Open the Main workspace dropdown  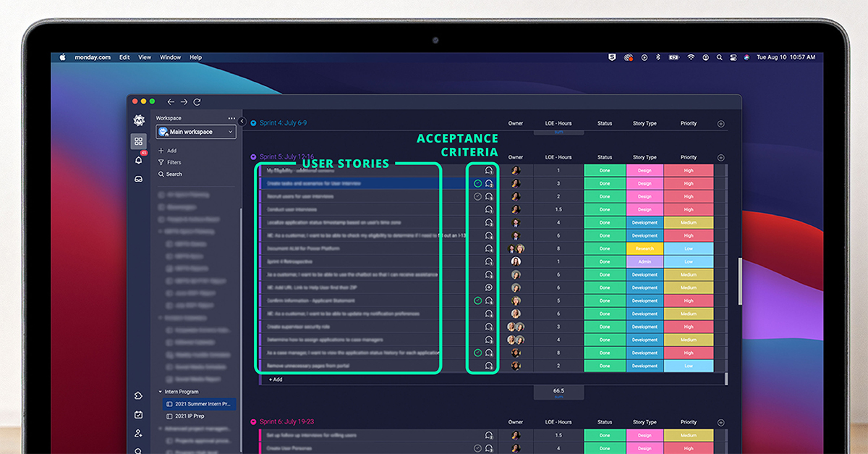click(x=196, y=132)
